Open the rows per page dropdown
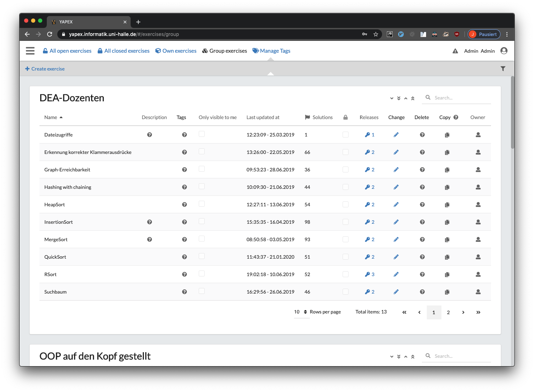534x392 pixels. pos(301,312)
